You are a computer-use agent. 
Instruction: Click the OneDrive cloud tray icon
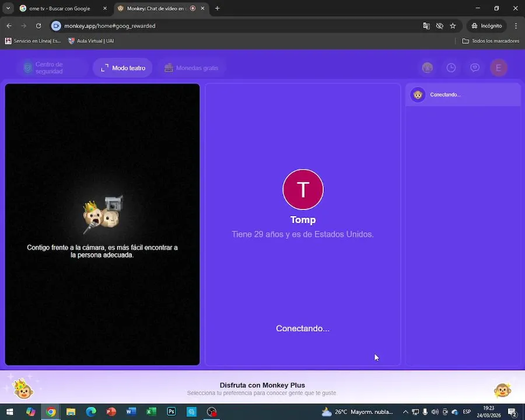[x=454, y=412]
